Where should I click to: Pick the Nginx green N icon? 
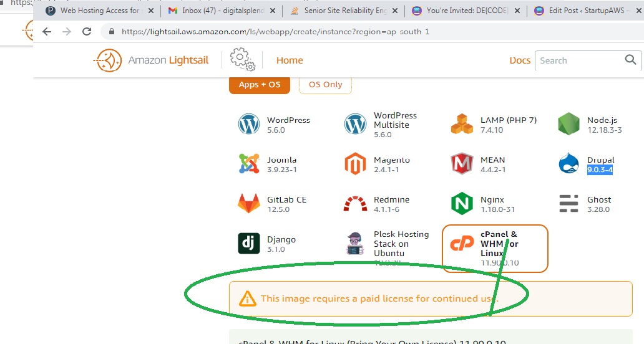[x=462, y=203]
